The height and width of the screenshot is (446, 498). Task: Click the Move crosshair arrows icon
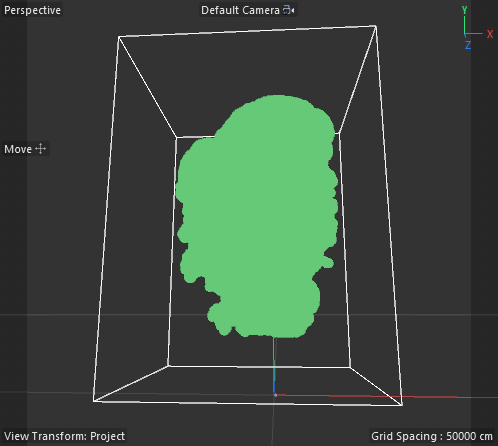[40, 149]
